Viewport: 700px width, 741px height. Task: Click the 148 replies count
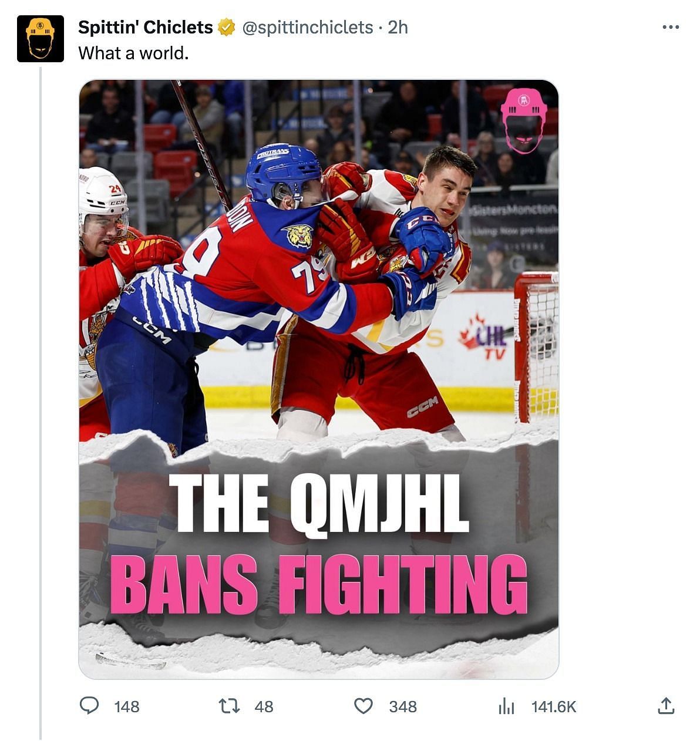[127, 706]
